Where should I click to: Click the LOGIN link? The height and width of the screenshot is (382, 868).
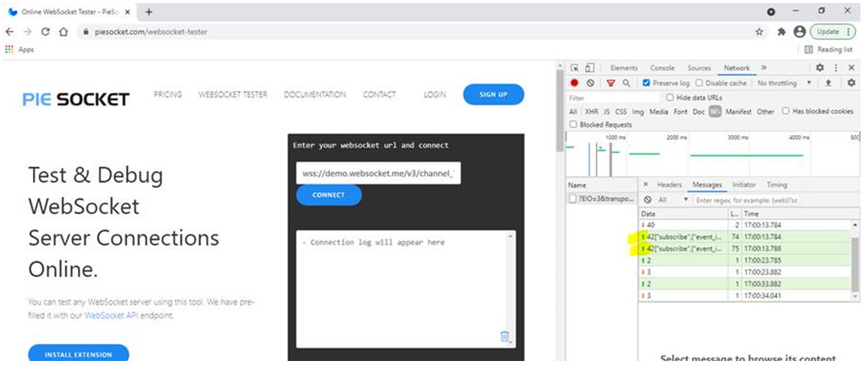tap(434, 95)
